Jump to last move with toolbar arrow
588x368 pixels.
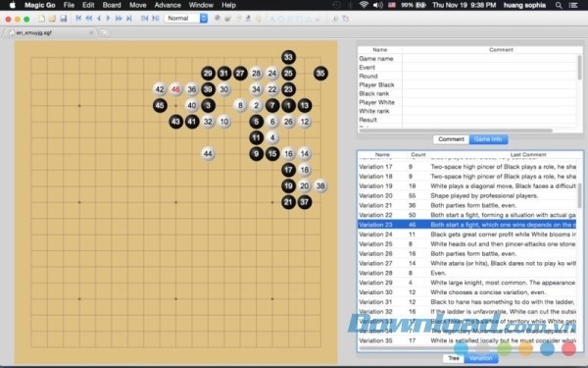coord(129,19)
